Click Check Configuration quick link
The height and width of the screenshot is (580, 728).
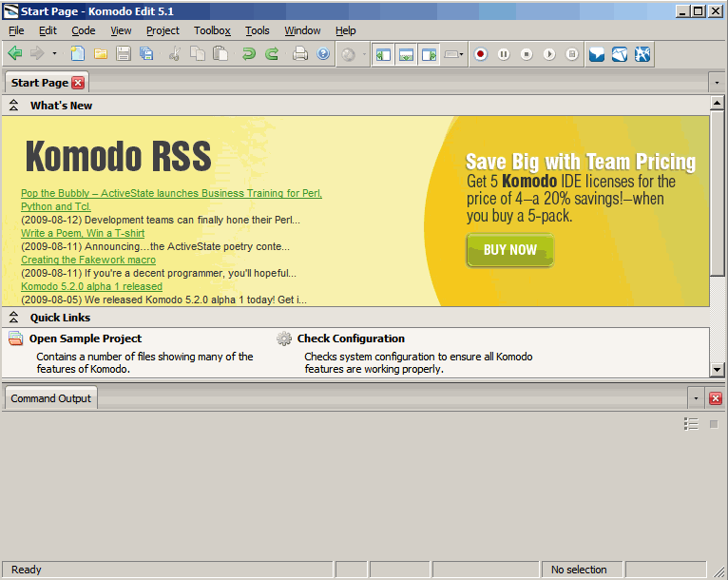coord(351,338)
